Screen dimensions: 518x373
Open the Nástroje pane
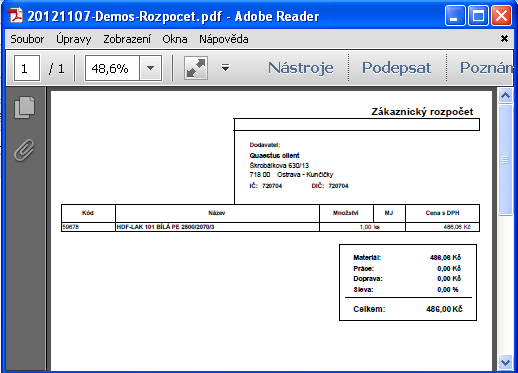pyautogui.click(x=301, y=68)
